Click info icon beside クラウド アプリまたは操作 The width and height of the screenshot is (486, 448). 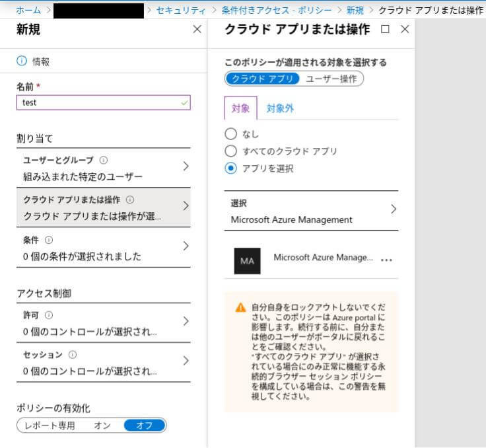click(x=130, y=200)
